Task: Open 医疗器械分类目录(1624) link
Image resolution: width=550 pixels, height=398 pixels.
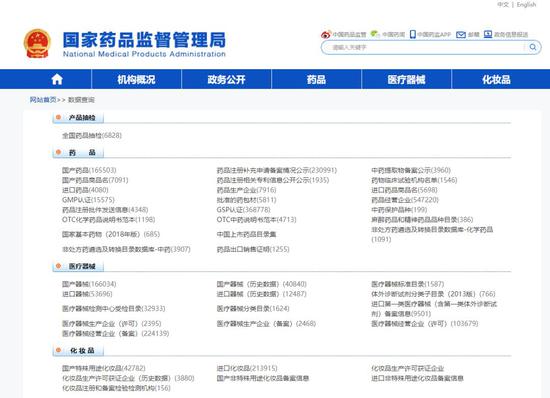Action: (x=253, y=309)
